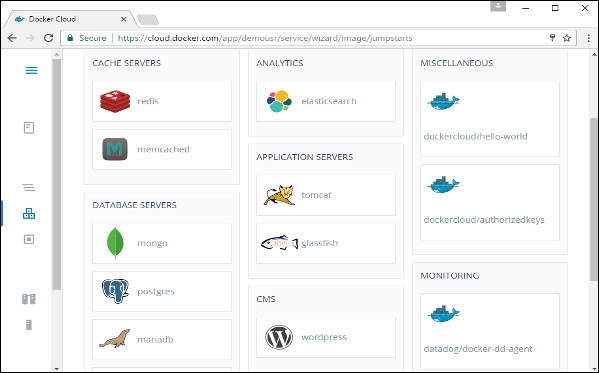Open the dockercloud/hello-world image
Viewport: 599px width, 373px height.
tap(490, 119)
